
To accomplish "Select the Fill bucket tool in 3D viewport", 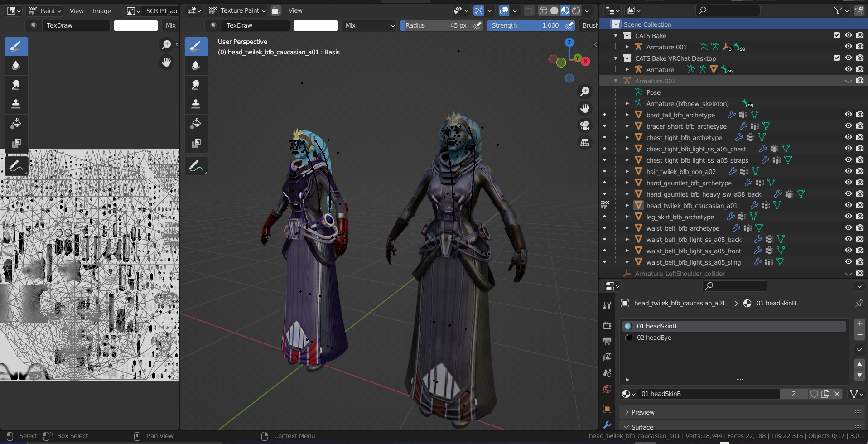I will tap(196, 124).
